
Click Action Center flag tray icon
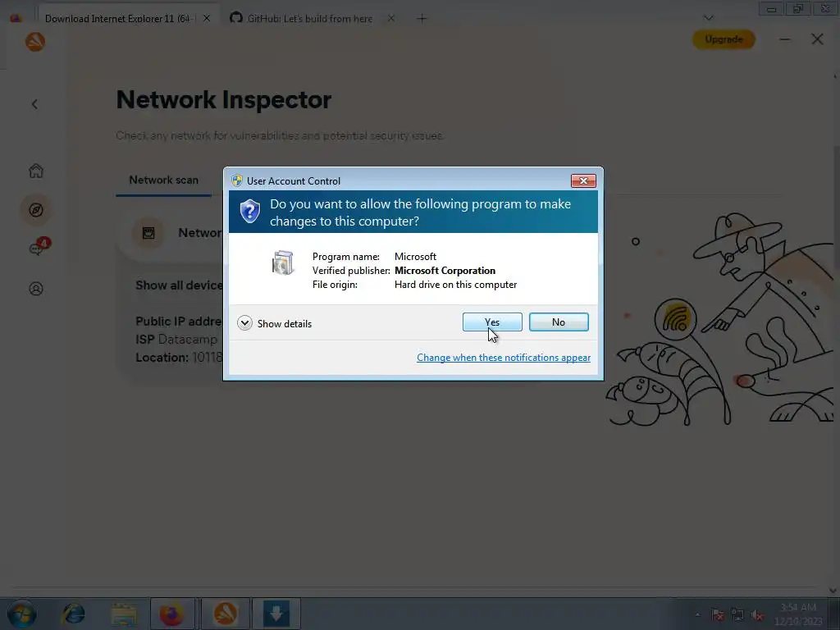coord(718,614)
